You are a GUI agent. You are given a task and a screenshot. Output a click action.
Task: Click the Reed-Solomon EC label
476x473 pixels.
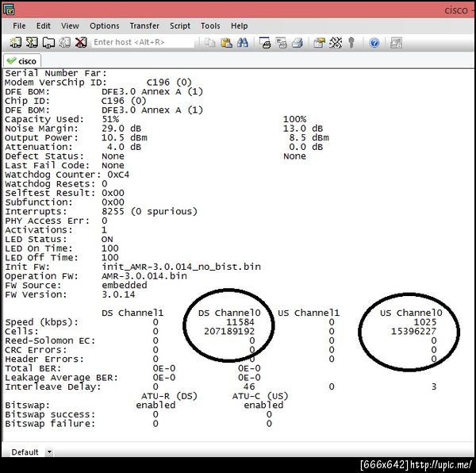coord(50,340)
